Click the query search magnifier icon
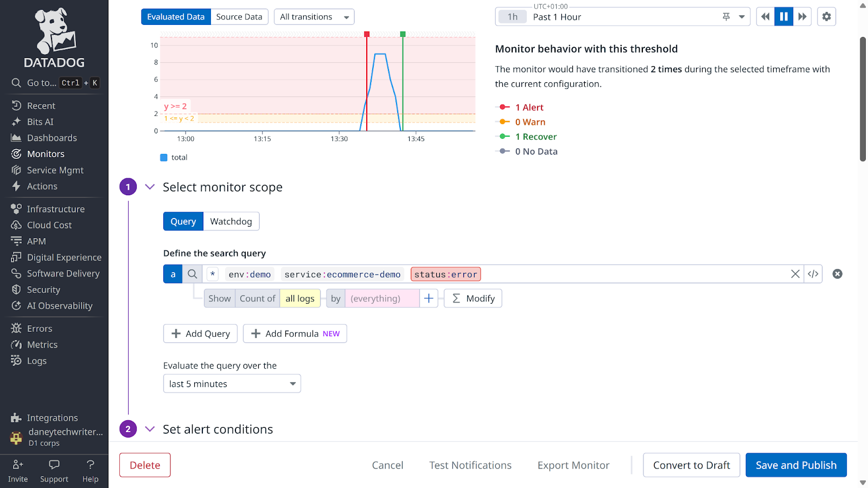868x488 pixels. pos(192,274)
